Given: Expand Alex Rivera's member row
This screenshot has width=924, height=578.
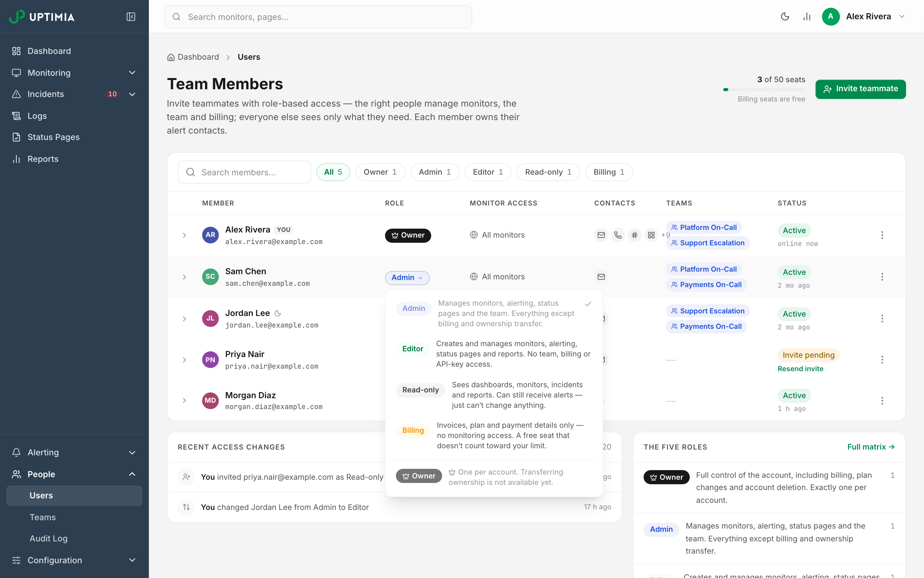Looking at the screenshot, I should [184, 235].
